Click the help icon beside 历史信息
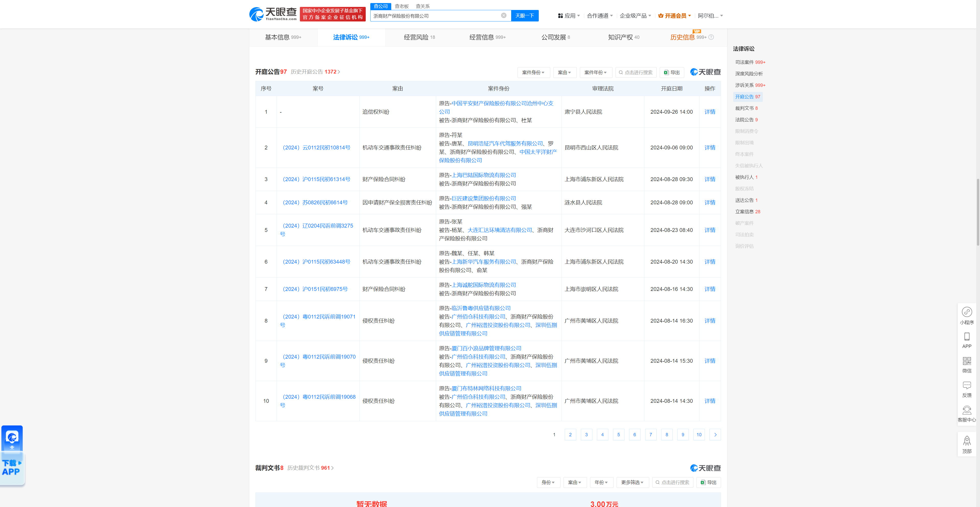This screenshot has height=507, width=980. point(711,37)
